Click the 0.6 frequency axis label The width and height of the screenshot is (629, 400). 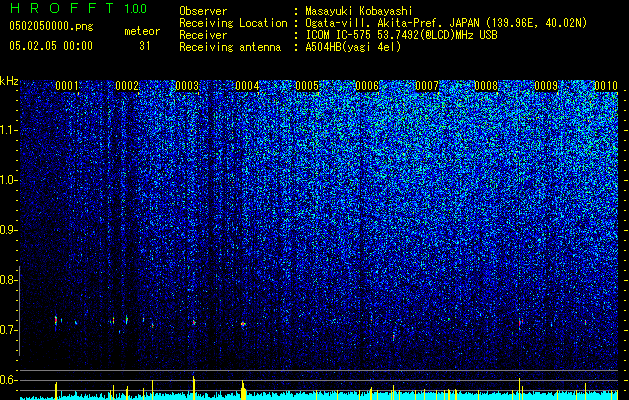(8, 380)
